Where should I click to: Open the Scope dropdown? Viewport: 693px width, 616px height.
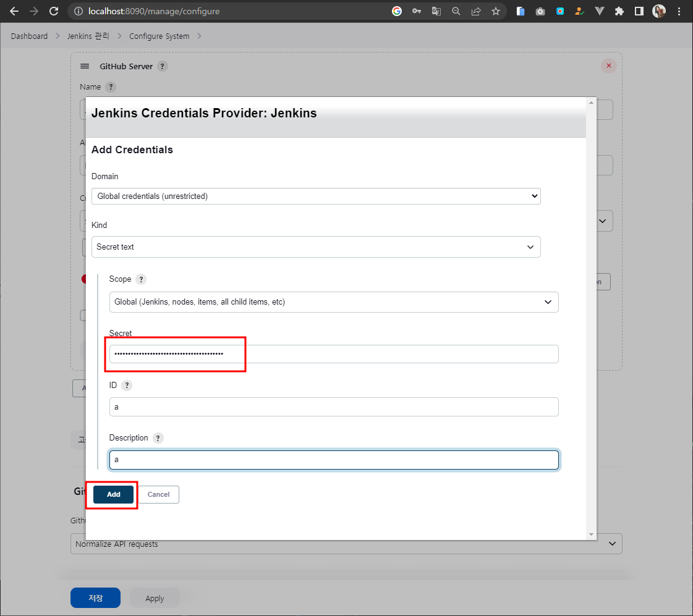[334, 302]
